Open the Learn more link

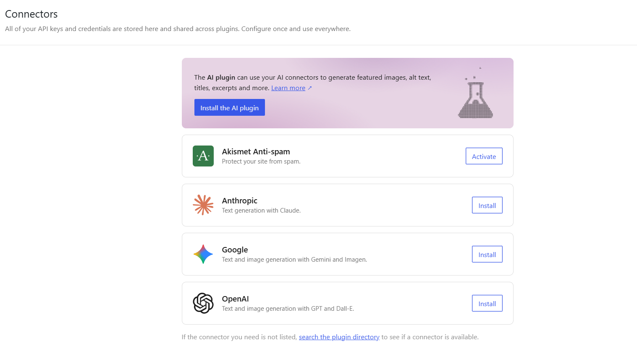click(288, 88)
